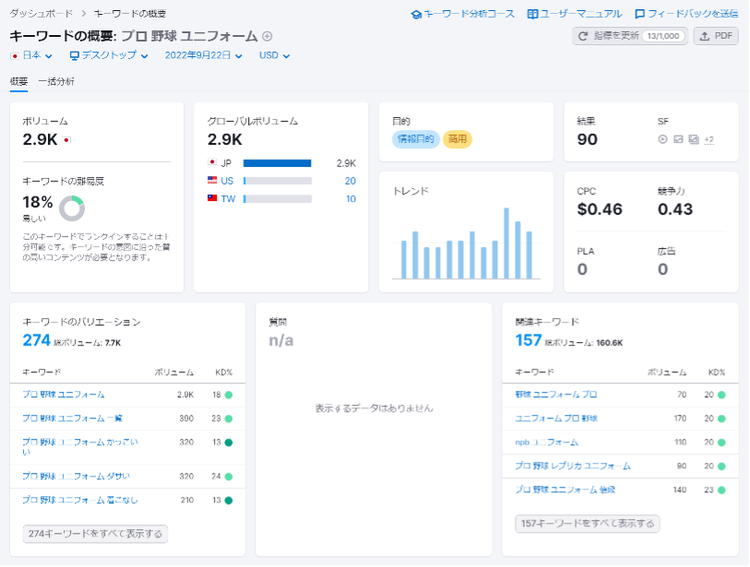This screenshot has height=567, width=750.
Task: Click the keyword analysis course graduation cap icon
Action: (416, 14)
